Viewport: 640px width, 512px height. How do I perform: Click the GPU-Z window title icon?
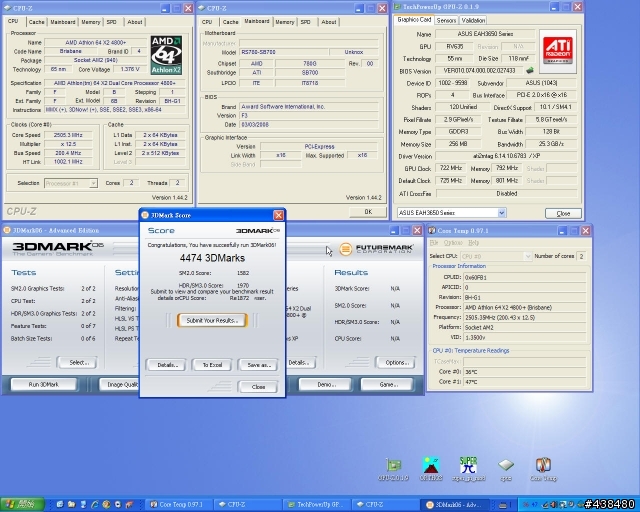pyautogui.click(x=398, y=7)
